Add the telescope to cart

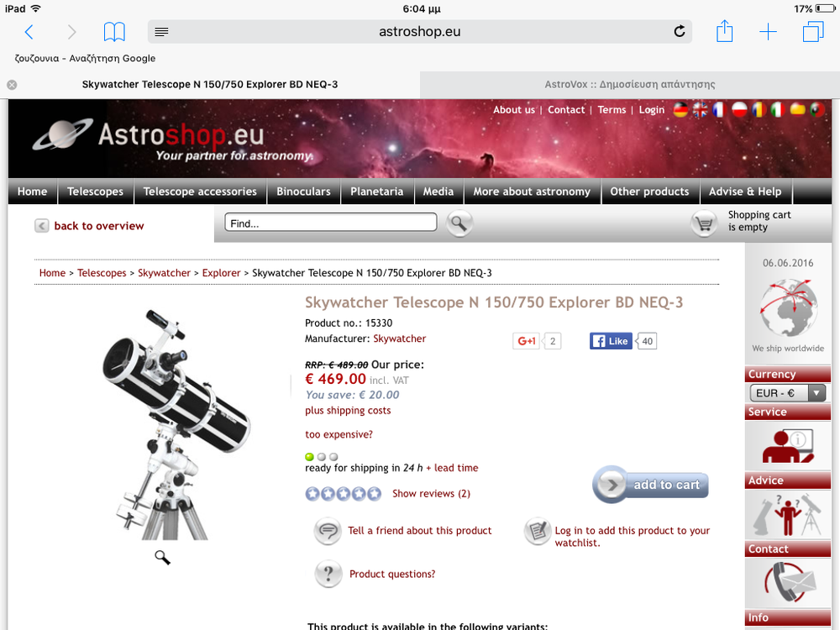click(x=651, y=485)
